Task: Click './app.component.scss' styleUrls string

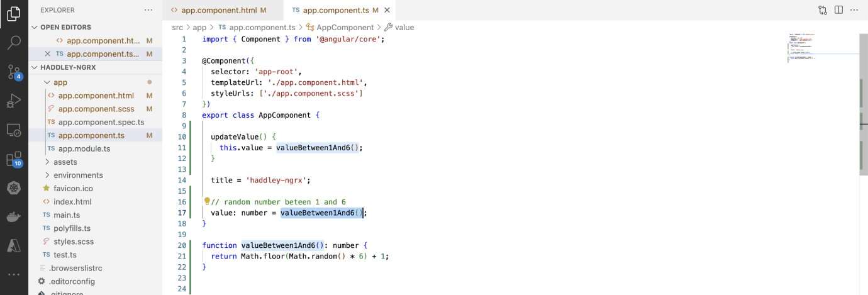Action: tap(311, 93)
